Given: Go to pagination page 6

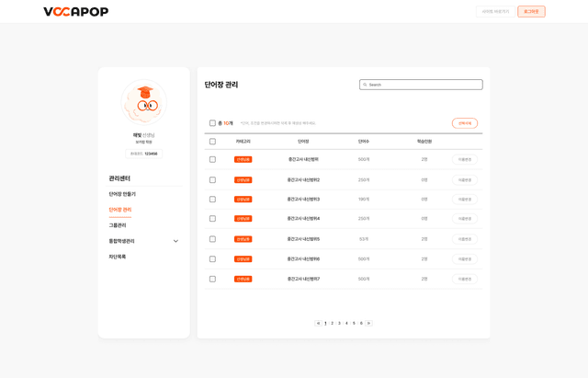Looking at the screenshot, I should pos(361,323).
